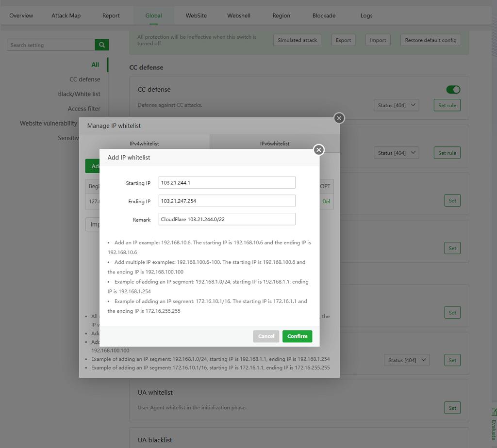The image size is (497, 448).
Task: Open the Region tab
Action: click(281, 16)
